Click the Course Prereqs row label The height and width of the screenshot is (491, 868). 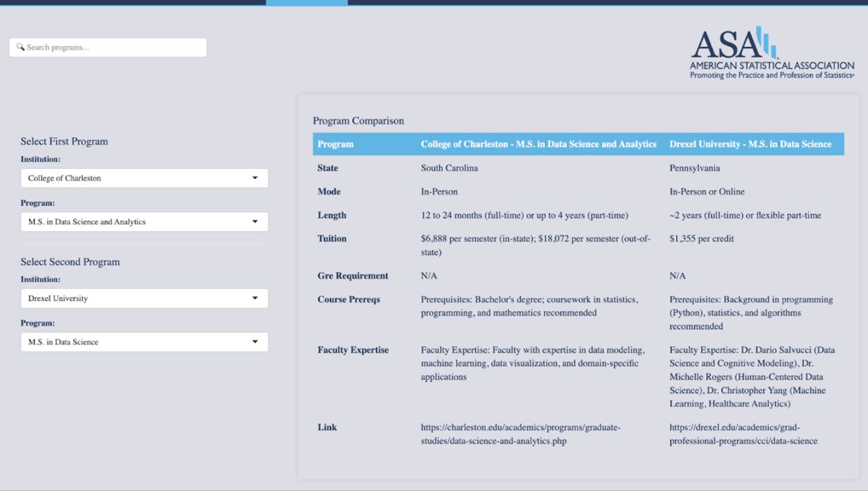click(349, 300)
